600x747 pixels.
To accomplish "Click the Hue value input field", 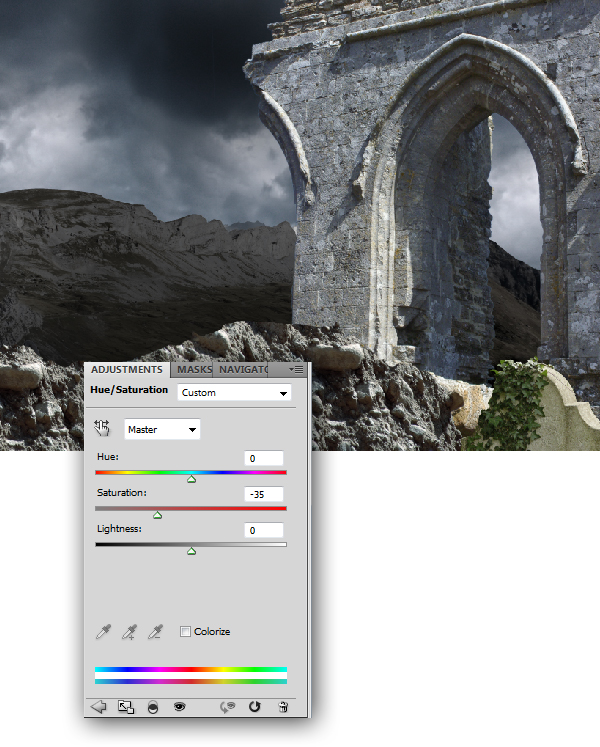I will coord(264,458).
